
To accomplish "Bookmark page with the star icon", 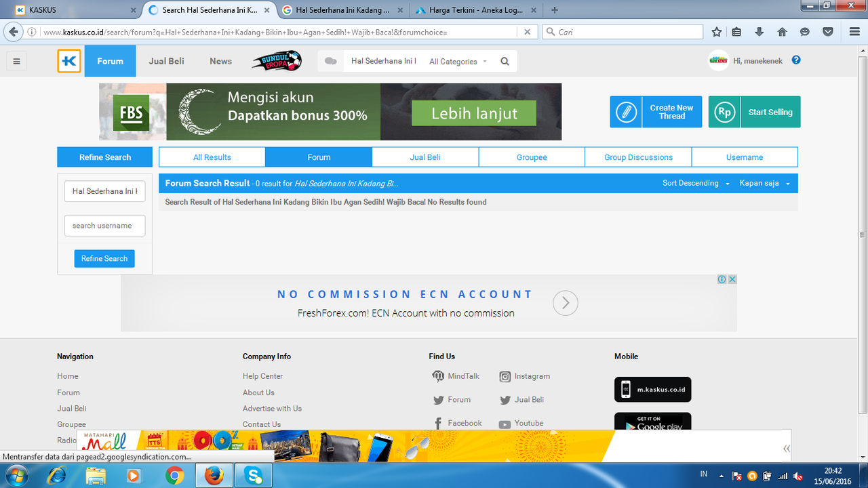I will coord(717,32).
